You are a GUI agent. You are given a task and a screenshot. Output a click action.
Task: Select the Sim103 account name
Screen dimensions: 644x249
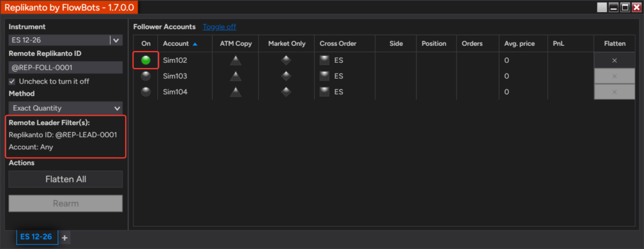[x=175, y=76]
